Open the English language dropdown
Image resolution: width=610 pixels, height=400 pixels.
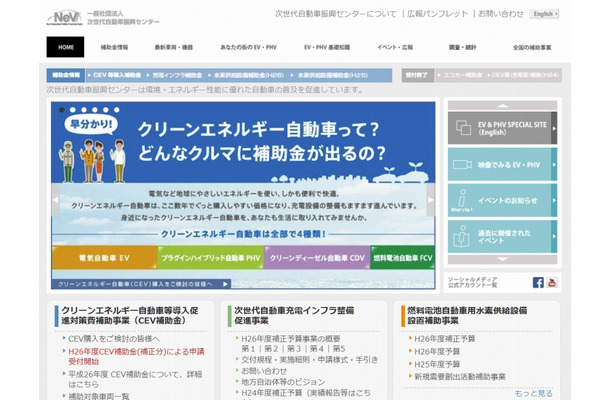[x=545, y=14]
